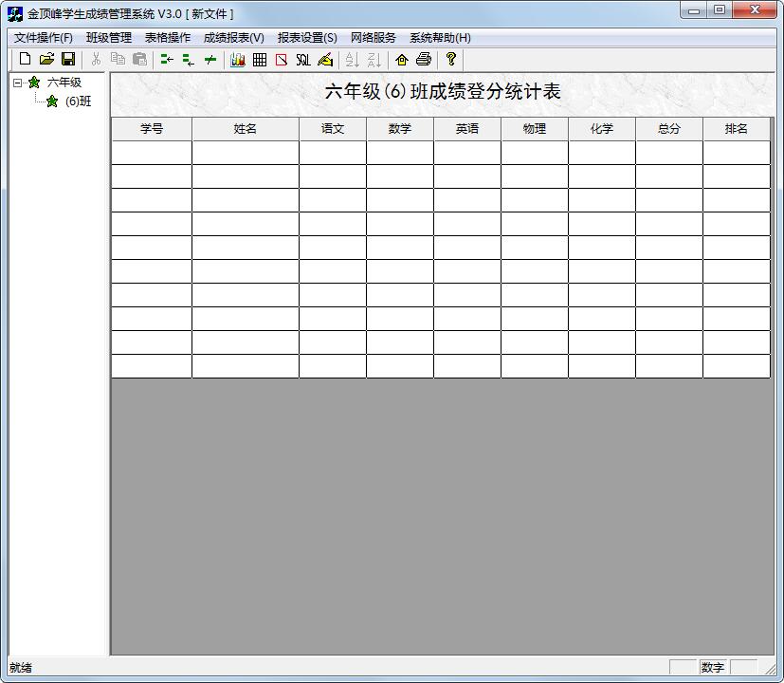784x683 pixels.
Task: Click the first row cell under 姓名
Action: tap(246, 153)
